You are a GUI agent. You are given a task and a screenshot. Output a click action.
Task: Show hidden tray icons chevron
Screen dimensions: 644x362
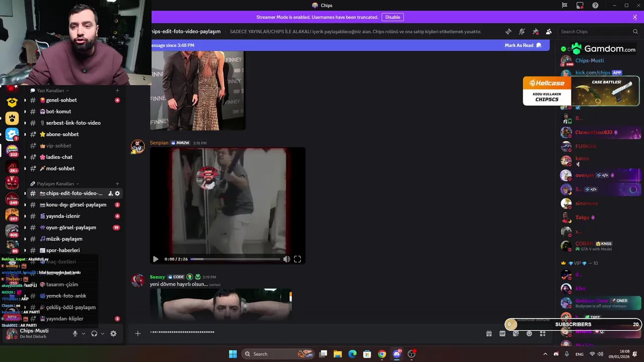(x=545, y=354)
